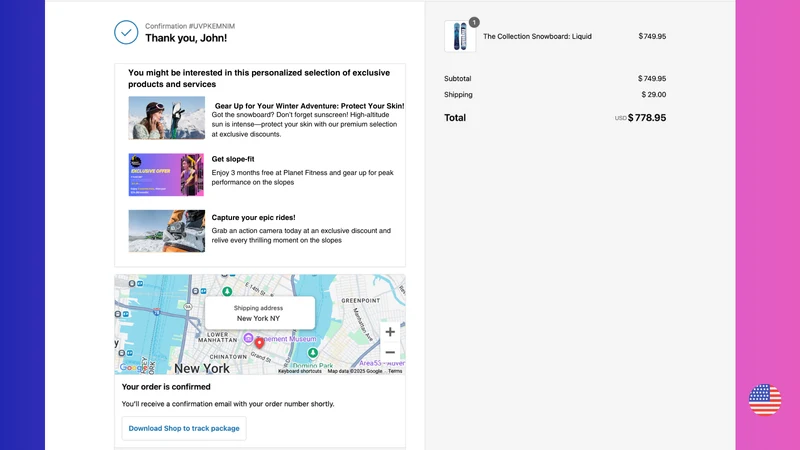Click the order confirmed checkmark icon
Screen dimensions: 800x450
pos(126,32)
